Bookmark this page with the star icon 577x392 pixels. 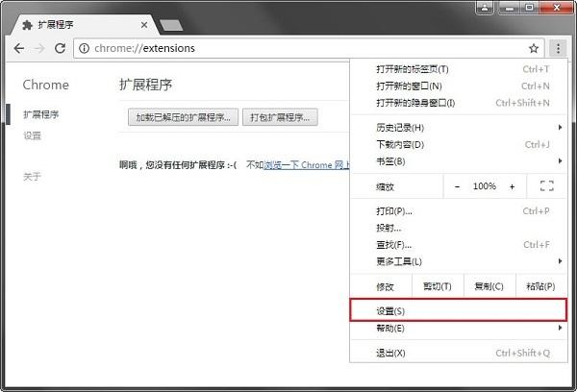pyautogui.click(x=534, y=48)
